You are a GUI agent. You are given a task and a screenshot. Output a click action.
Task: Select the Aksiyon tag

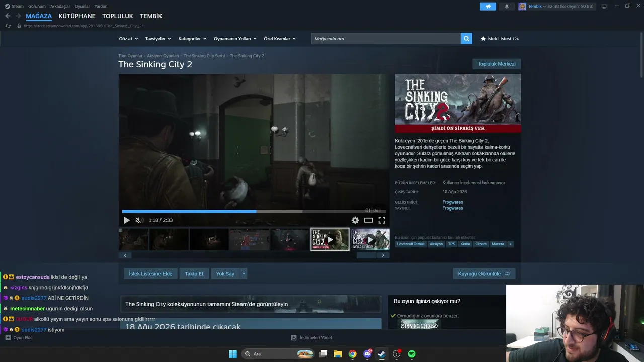pyautogui.click(x=436, y=244)
